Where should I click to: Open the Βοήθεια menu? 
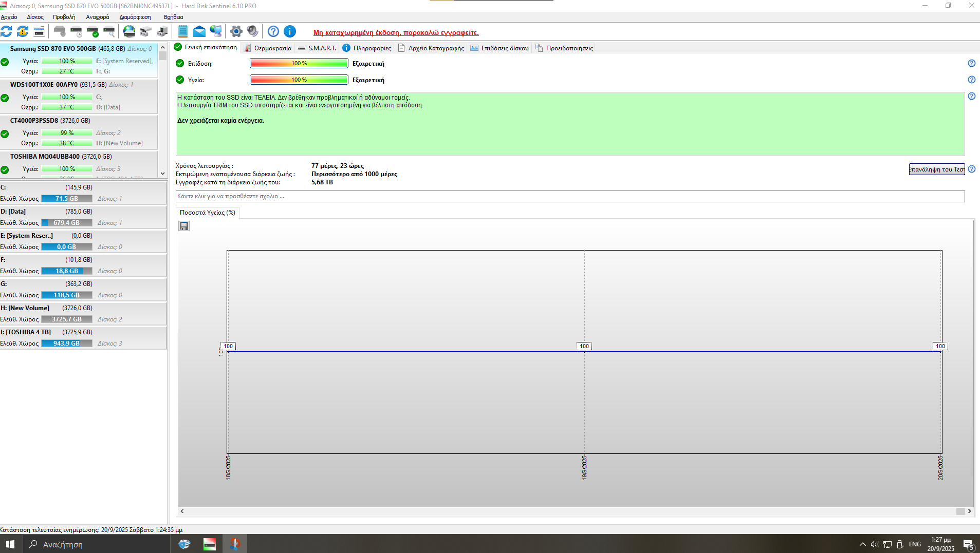(x=174, y=17)
